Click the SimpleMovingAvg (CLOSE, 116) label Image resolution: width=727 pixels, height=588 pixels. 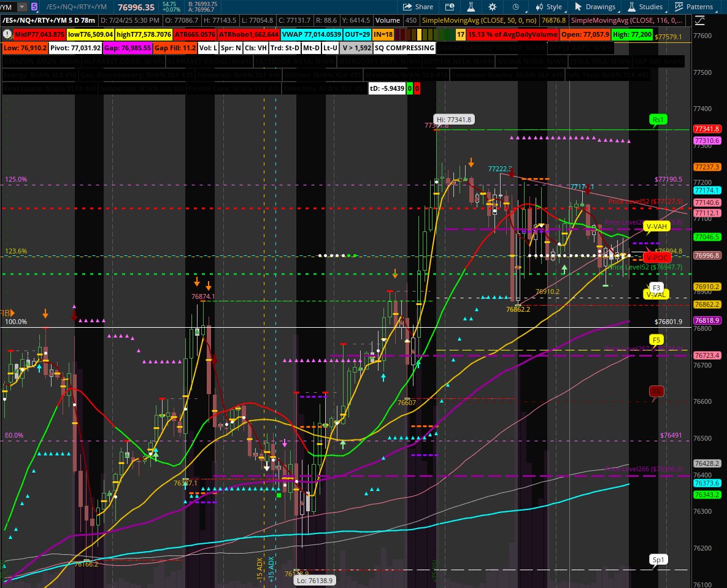(x=626, y=20)
